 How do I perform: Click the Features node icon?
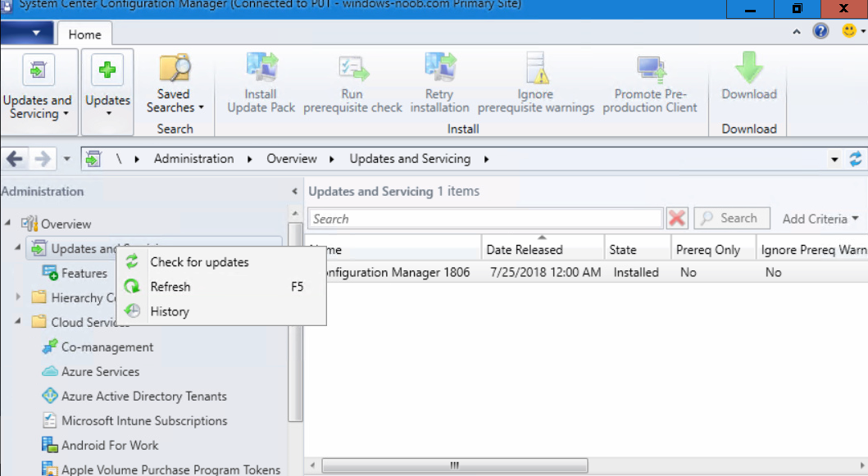pos(50,273)
